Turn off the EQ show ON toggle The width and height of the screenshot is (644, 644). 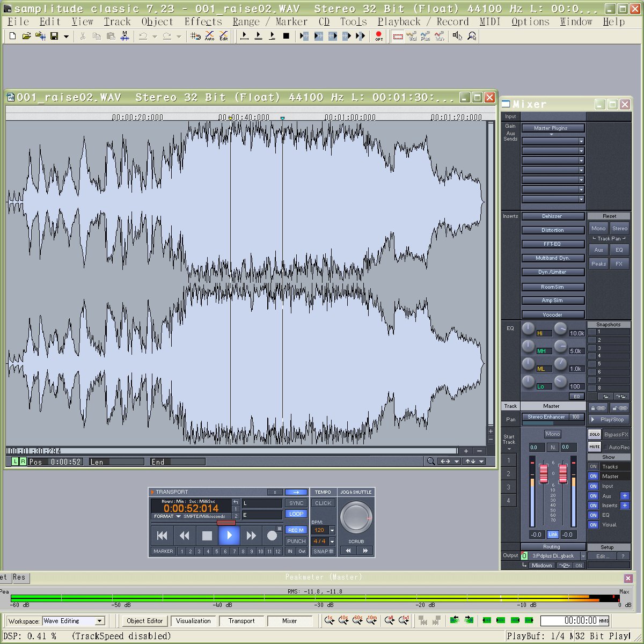coord(593,515)
